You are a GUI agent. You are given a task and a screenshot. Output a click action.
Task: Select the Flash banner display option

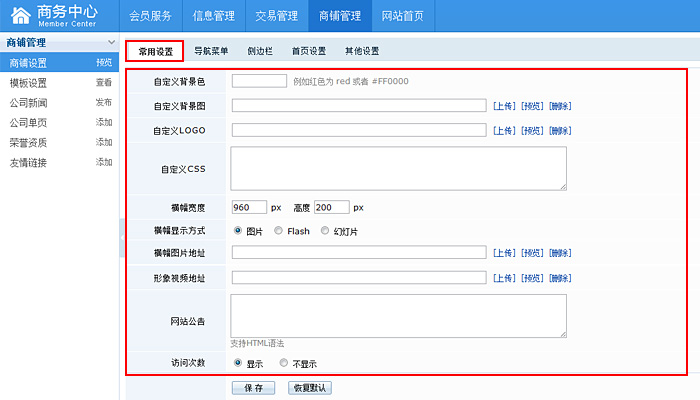pos(278,231)
